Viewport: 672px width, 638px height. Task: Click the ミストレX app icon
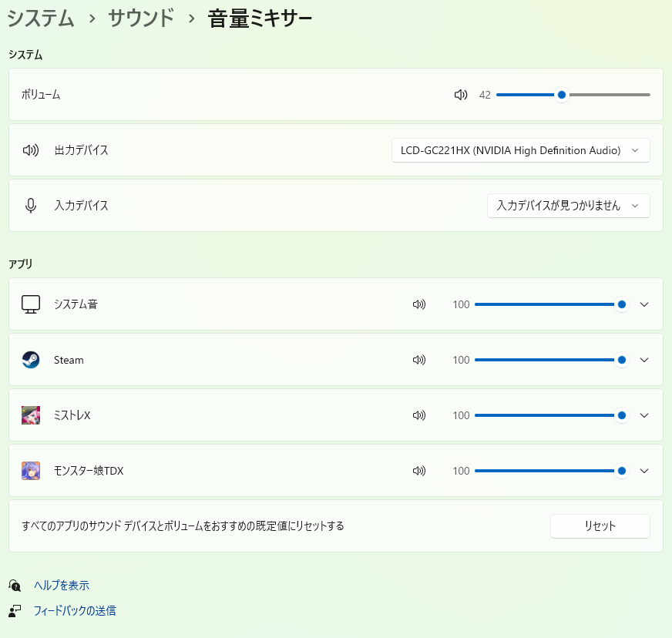[31, 415]
